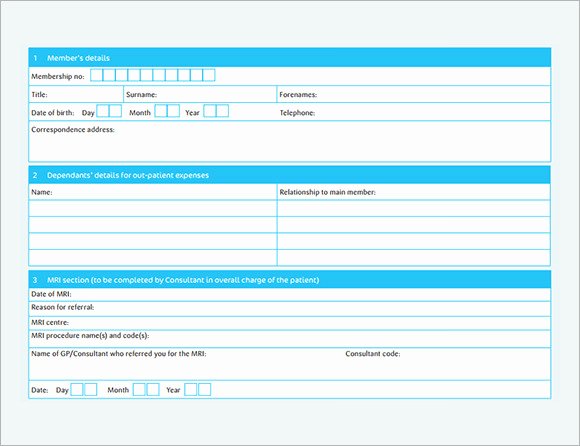Click the first Date of birth Day box
The width and height of the screenshot is (580, 446).
click(x=103, y=111)
